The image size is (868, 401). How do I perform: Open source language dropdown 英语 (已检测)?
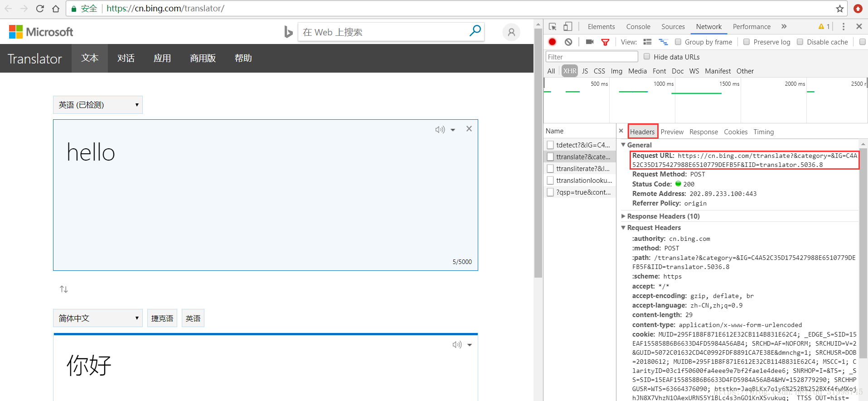click(98, 105)
